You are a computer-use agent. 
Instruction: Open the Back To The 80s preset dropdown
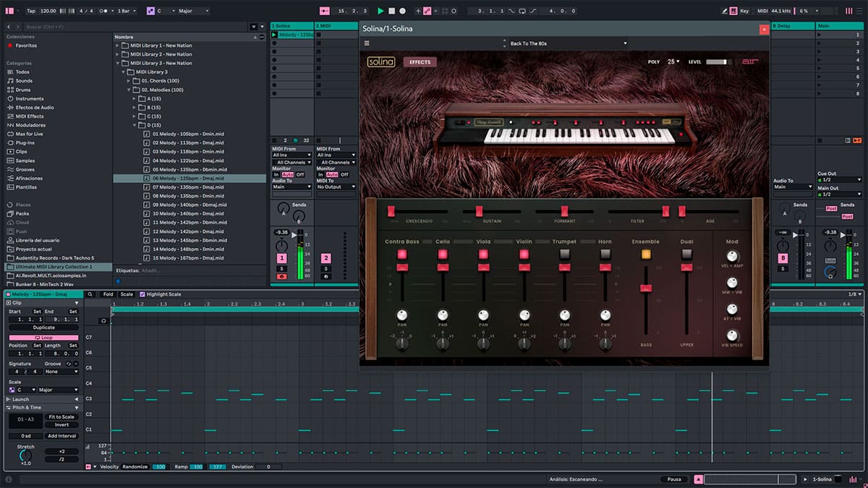pos(568,43)
